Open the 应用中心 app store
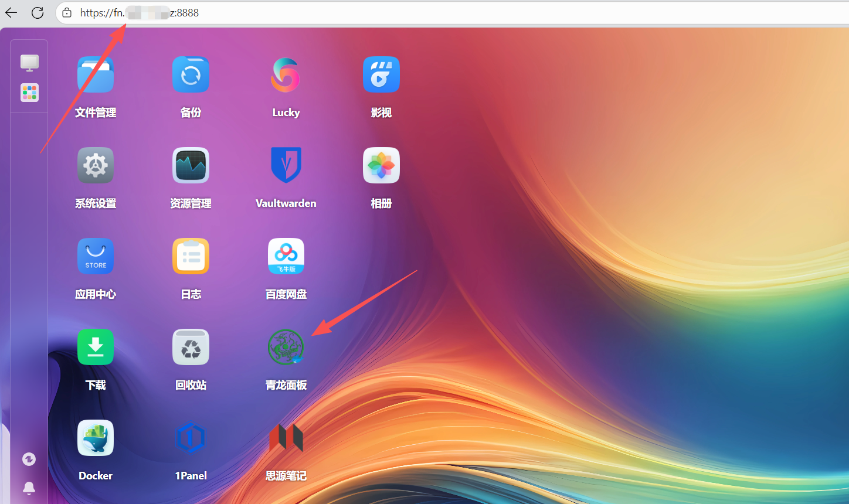Screen dimensions: 849x504 (96, 256)
